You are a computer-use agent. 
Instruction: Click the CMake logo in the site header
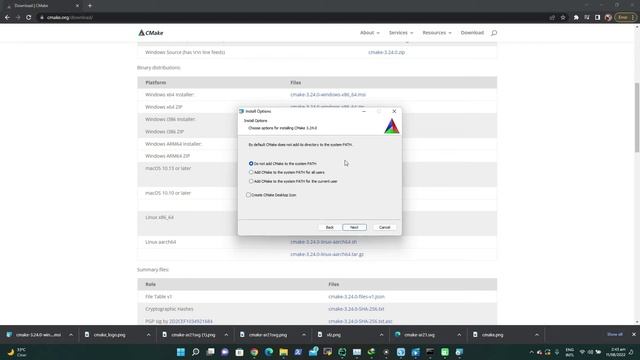[x=151, y=33]
